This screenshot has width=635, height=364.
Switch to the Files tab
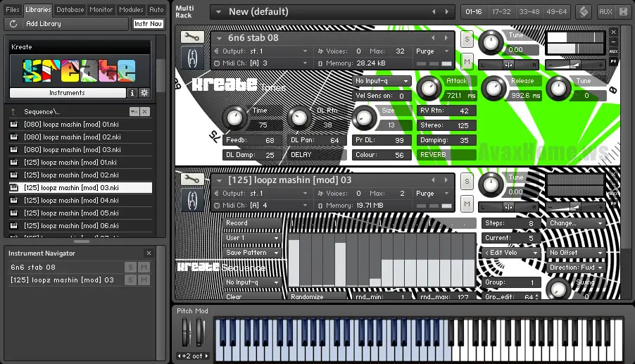pyautogui.click(x=13, y=10)
